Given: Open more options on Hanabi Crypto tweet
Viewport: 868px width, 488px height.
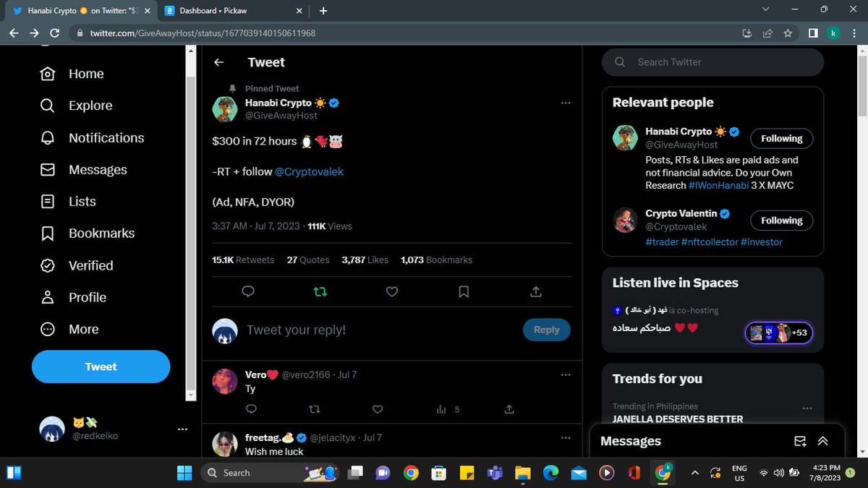Looking at the screenshot, I should 566,103.
